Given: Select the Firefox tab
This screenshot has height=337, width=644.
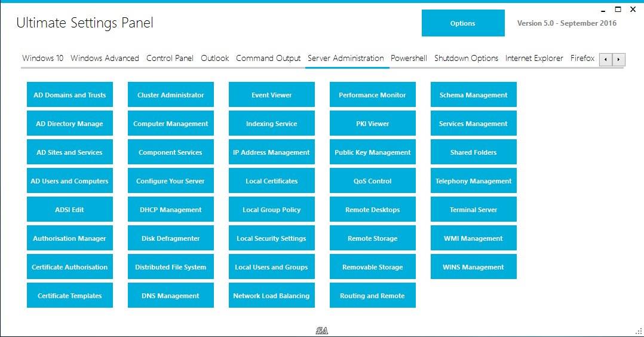Looking at the screenshot, I should pos(582,59).
